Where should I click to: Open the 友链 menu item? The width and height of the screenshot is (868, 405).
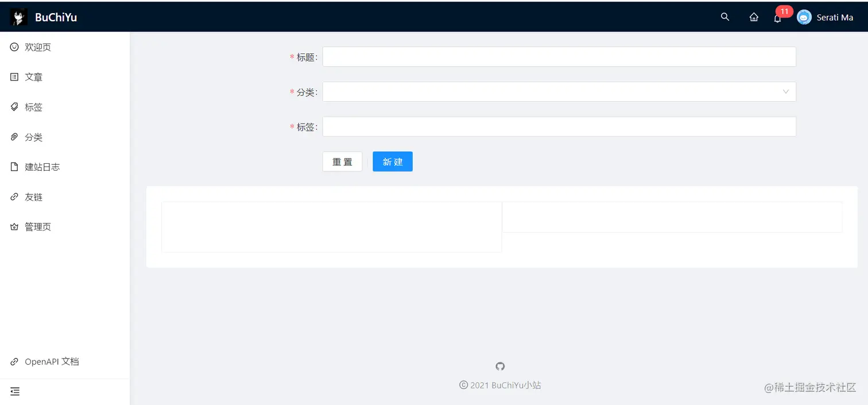tap(65, 196)
